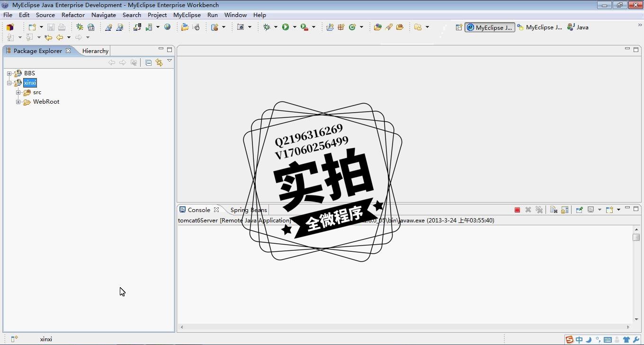Viewport: 644px width, 345px height.
Task: Select the WebRoot folder
Action: (x=46, y=102)
